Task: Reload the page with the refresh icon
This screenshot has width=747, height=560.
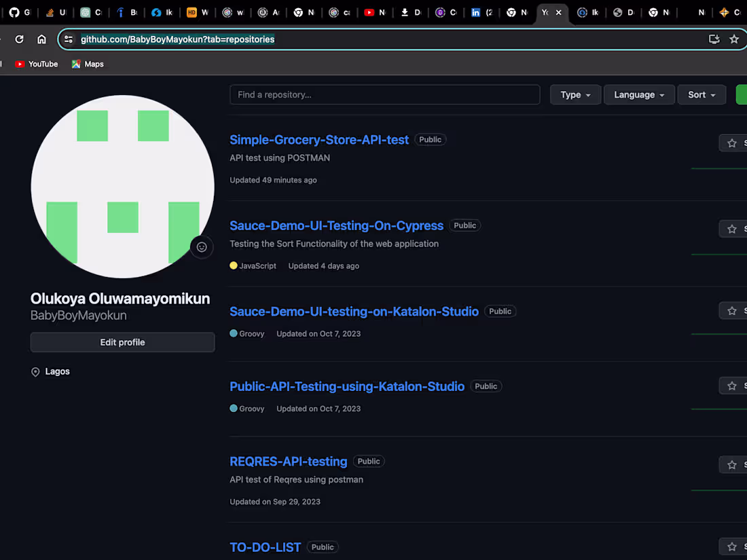Action: (x=19, y=39)
